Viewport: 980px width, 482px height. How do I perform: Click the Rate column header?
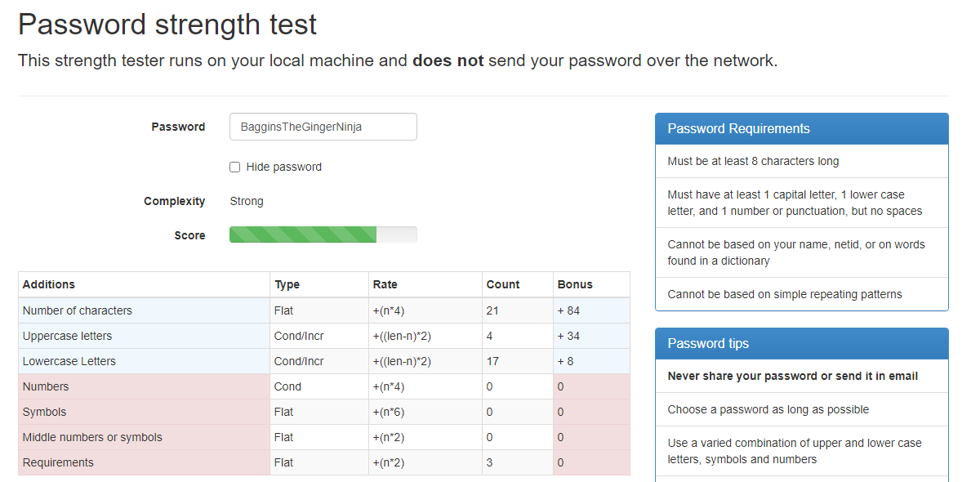click(385, 284)
